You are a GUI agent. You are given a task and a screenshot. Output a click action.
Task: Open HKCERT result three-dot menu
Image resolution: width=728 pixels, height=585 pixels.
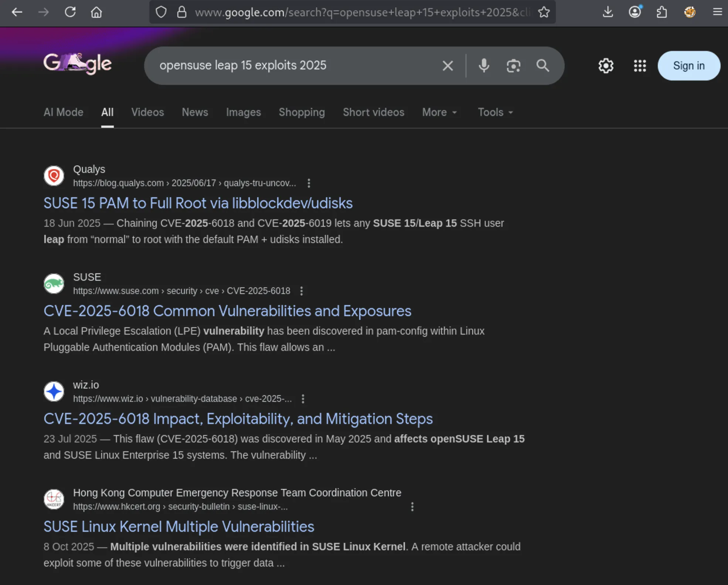pos(412,507)
